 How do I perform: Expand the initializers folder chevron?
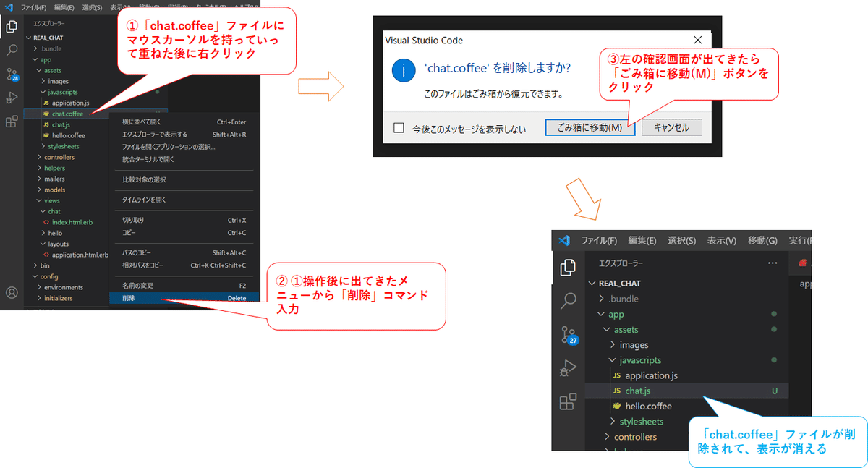[40, 298]
